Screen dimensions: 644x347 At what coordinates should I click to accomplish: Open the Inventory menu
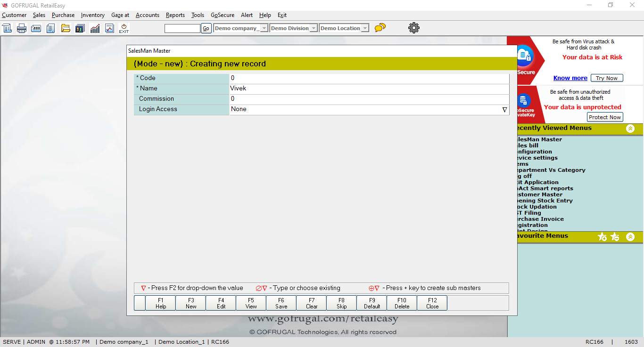pyautogui.click(x=93, y=15)
